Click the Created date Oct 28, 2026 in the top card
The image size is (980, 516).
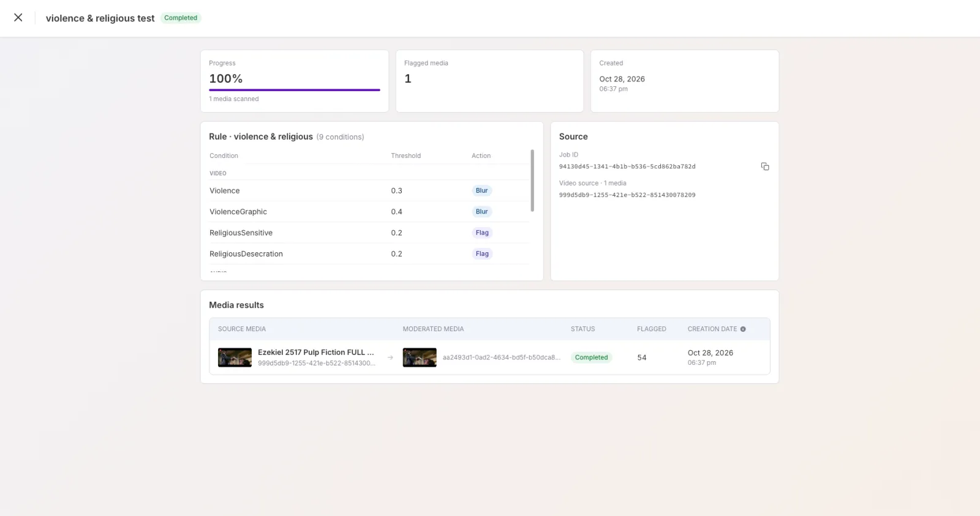(x=622, y=79)
